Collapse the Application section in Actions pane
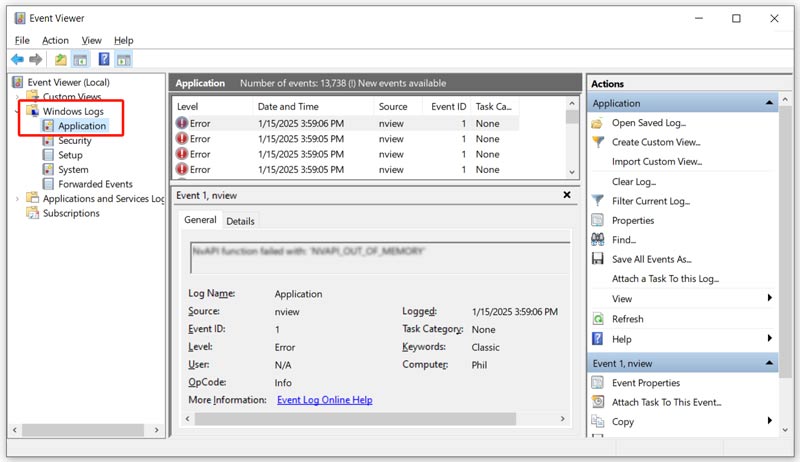800x462 pixels. 770,103
